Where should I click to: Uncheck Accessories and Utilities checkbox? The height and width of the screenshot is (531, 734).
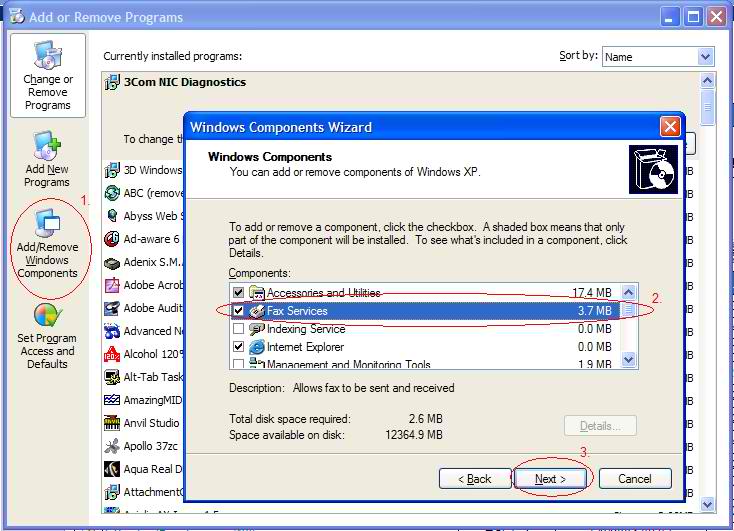point(238,293)
